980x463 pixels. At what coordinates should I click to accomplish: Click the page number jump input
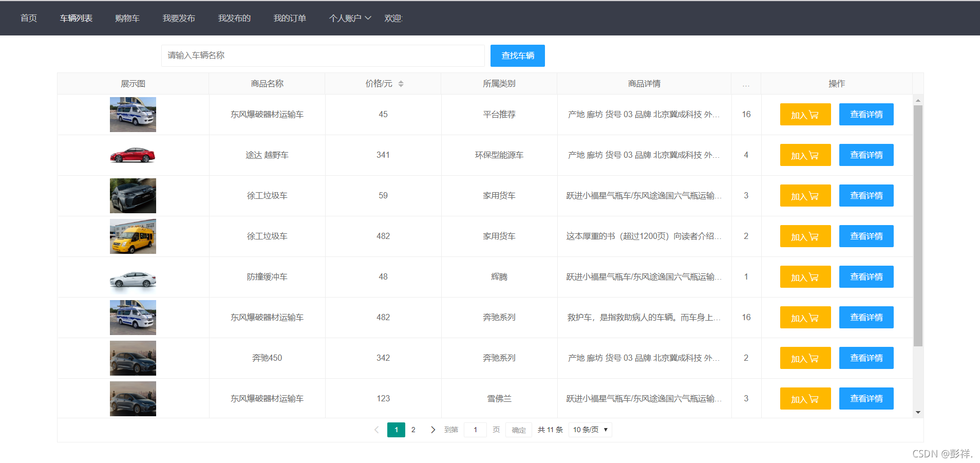point(475,430)
